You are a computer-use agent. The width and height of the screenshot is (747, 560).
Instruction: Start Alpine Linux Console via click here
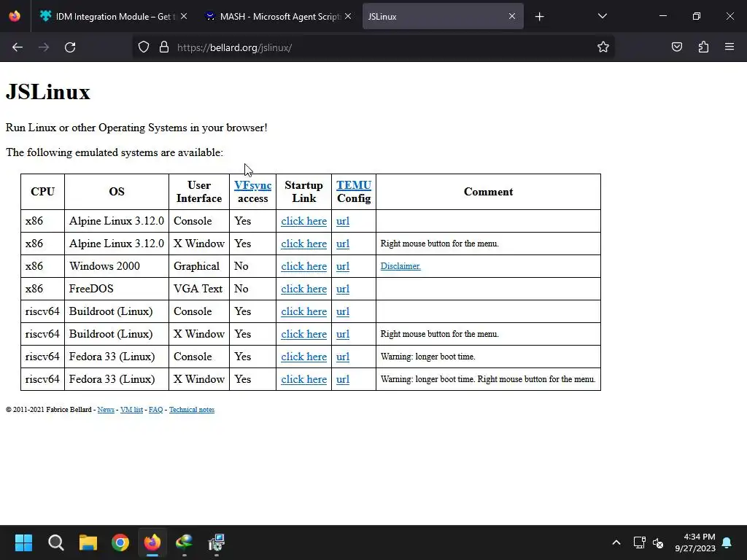[x=304, y=221]
